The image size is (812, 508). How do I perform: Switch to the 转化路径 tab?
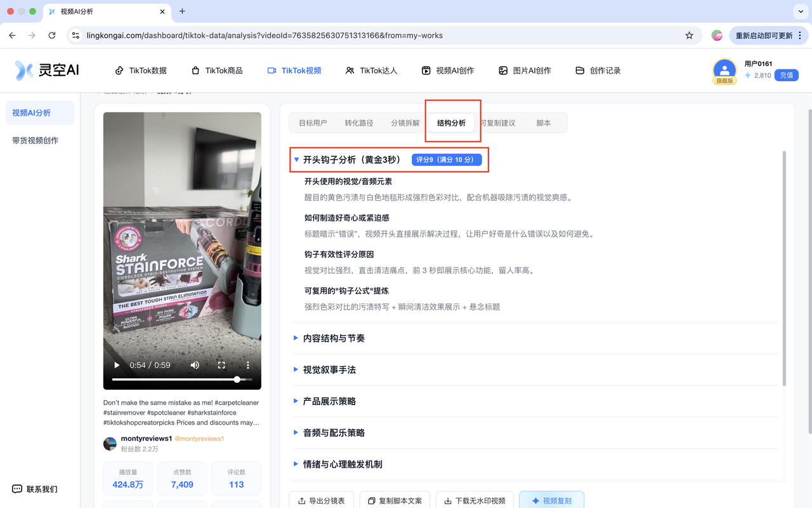tap(359, 123)
